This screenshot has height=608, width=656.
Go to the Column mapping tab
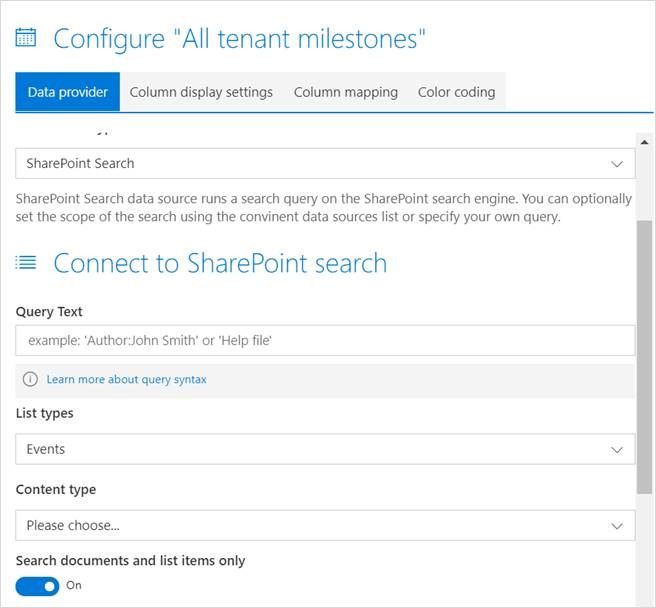[346, 92]
